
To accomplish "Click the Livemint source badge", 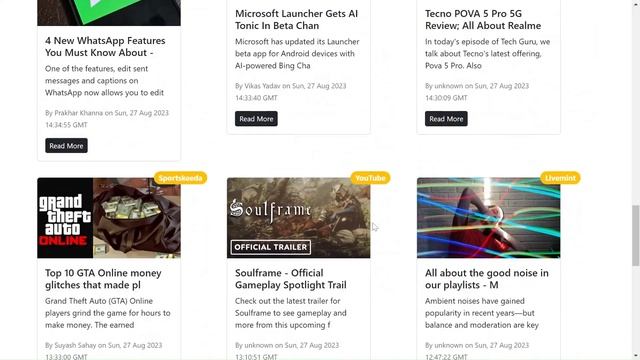I will tap(560, 178).
